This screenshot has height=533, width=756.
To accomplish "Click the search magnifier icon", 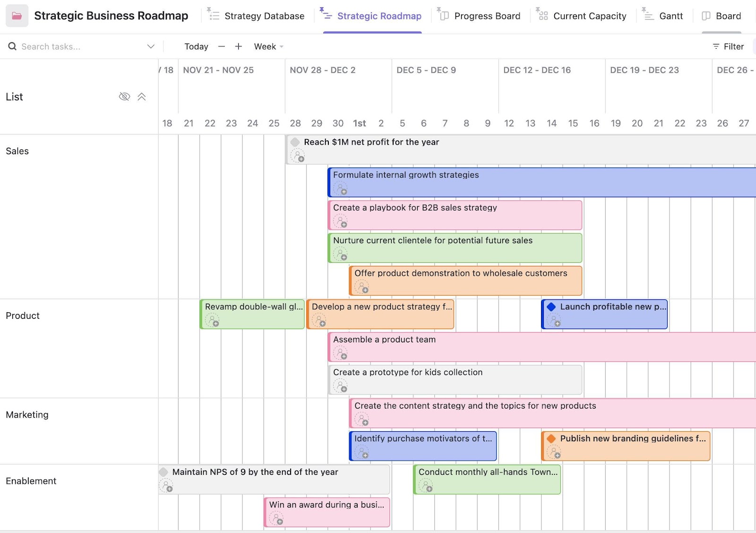I will click(x=12, y=46).
